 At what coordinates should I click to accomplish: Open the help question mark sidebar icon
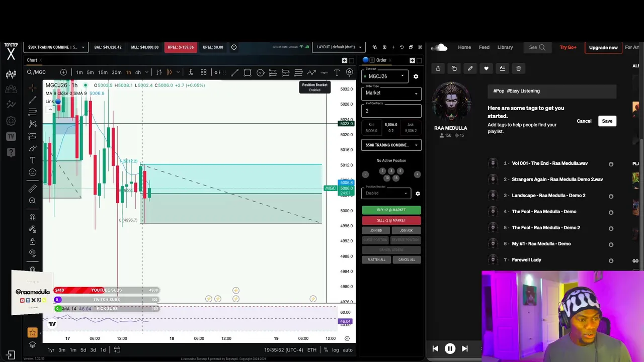(11, 152)
